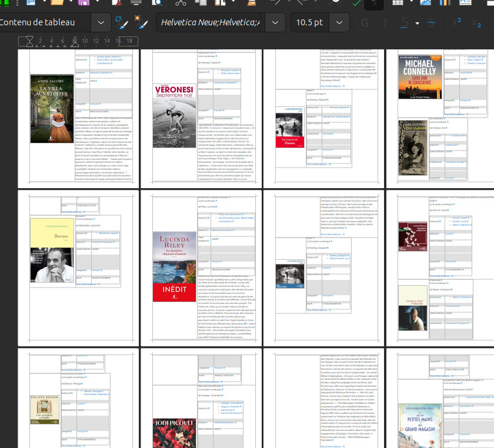This screenshot has height=448, width=494.
Task: Click the font name field Helvetica Neue
Action: tap(210, 23)
